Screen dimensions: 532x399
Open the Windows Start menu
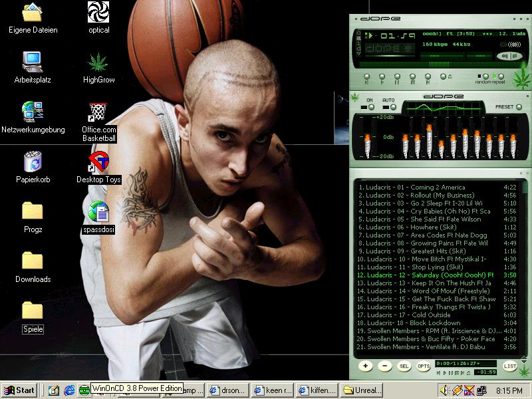(x=19, y=390)
